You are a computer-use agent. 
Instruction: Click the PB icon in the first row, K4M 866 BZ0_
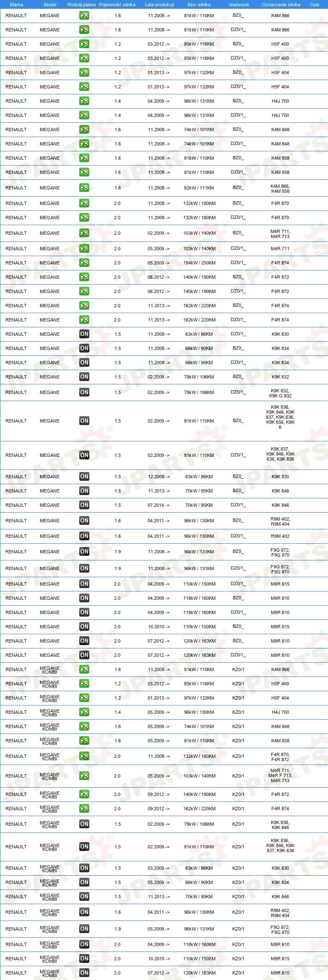point(84,16)
